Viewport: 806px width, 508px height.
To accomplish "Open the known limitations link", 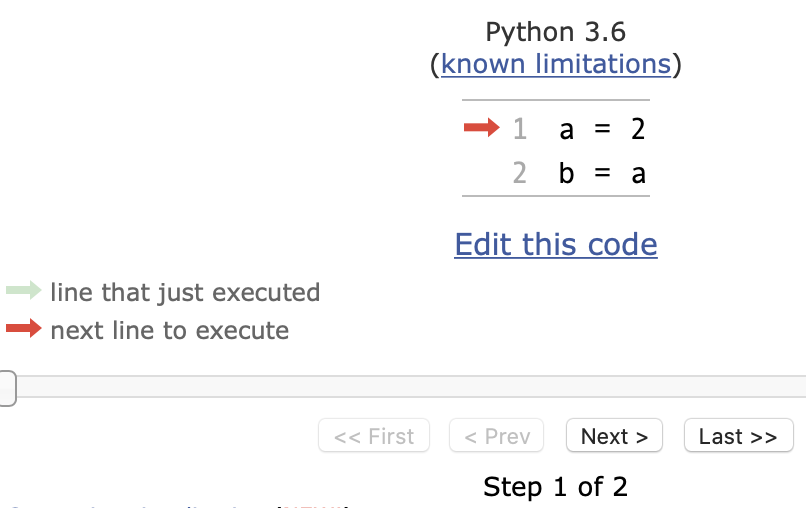I will click(556, 64).
